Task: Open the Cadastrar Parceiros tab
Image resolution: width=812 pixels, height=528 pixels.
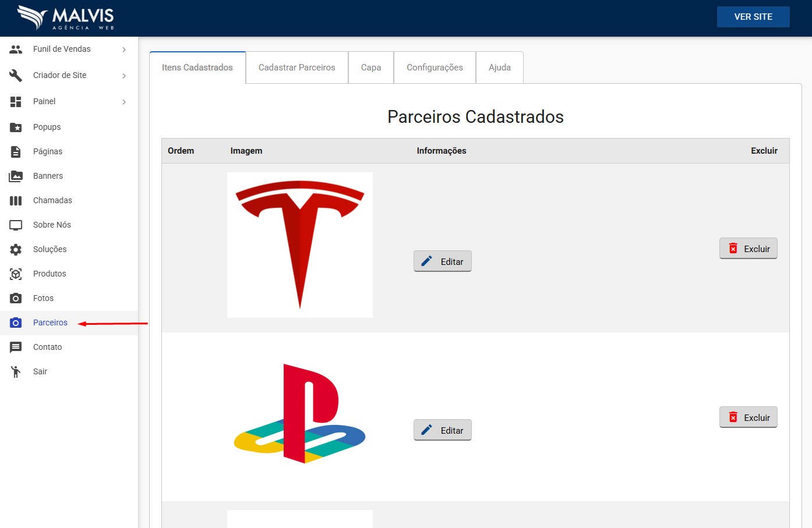Action: (297, 68)
